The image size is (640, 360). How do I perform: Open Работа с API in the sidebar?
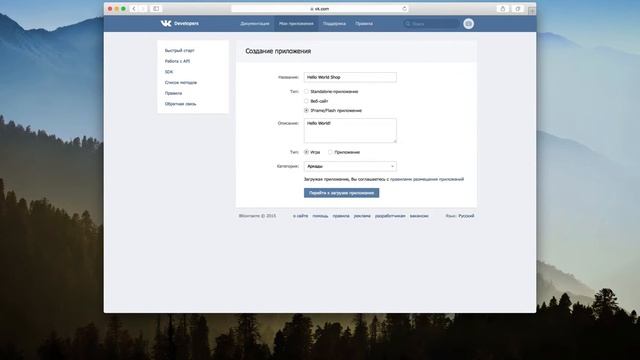pyautogui.click(x=177, y=61)
